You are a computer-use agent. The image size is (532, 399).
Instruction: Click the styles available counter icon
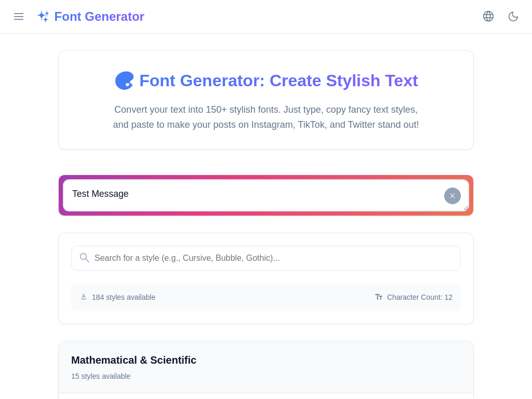point(84,296)
